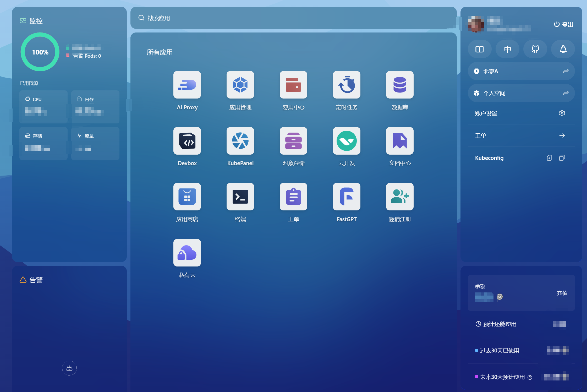Open the GitHub icon button
The height and width of the screenshot is (392, 587).
pos(535,49)
